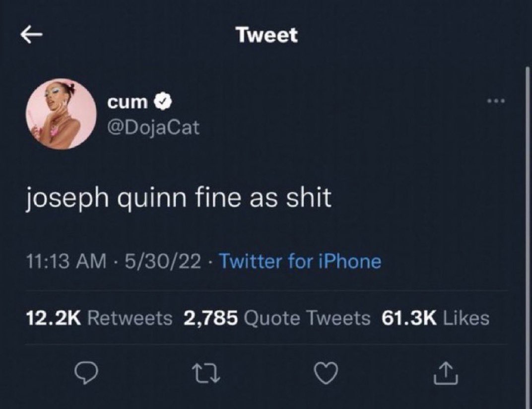This screenshot has height=409, width=532.
Task: Open the 61.3K Likes list
Action: click(x=435, y=319)
